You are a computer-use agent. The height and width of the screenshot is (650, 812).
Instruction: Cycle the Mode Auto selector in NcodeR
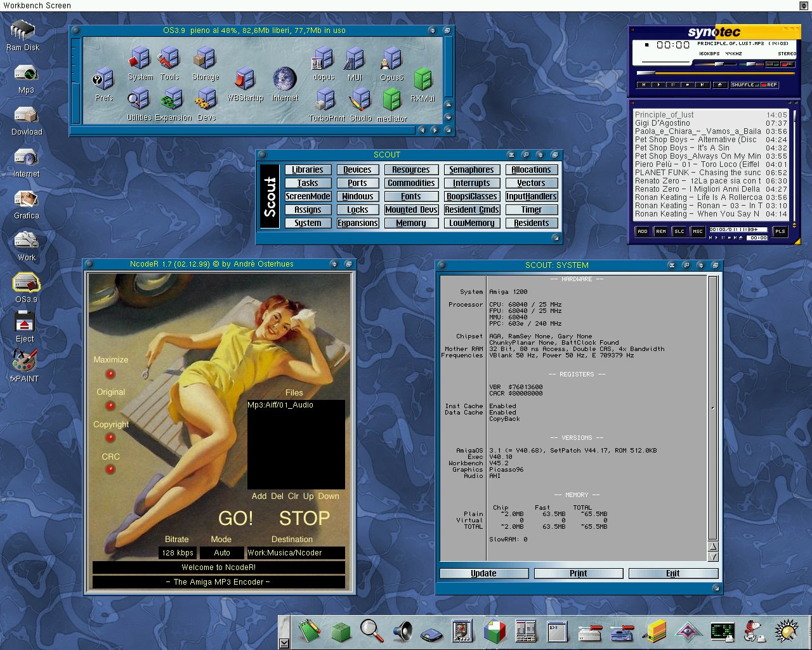pos(221,553)
